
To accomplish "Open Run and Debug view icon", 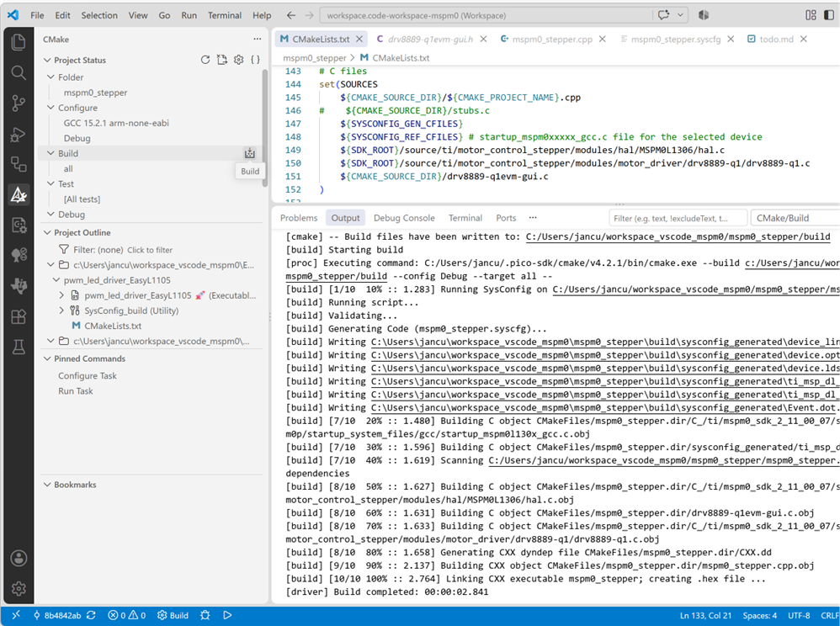I will [19, 134].
